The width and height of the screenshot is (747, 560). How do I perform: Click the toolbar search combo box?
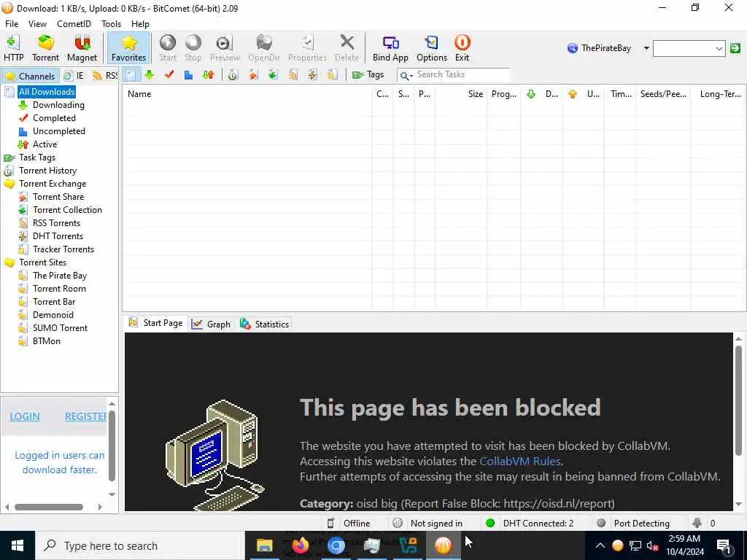click(x=689, y=48)
